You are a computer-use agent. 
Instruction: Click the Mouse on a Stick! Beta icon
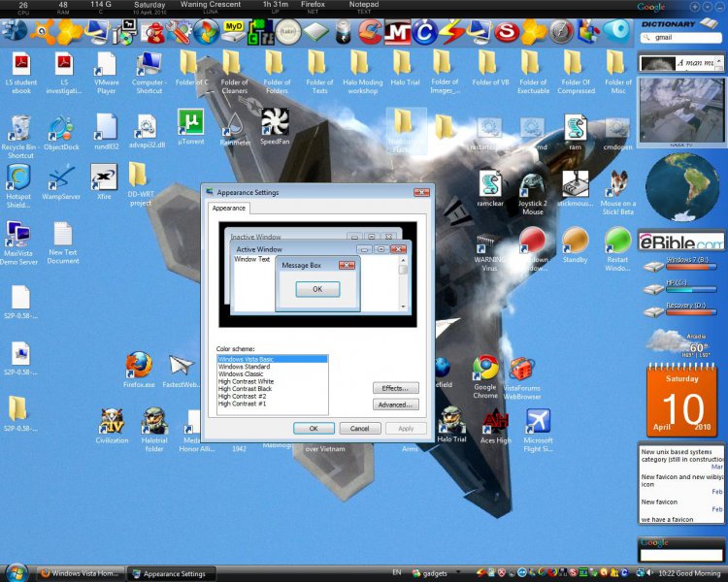[x=618, y=193]
